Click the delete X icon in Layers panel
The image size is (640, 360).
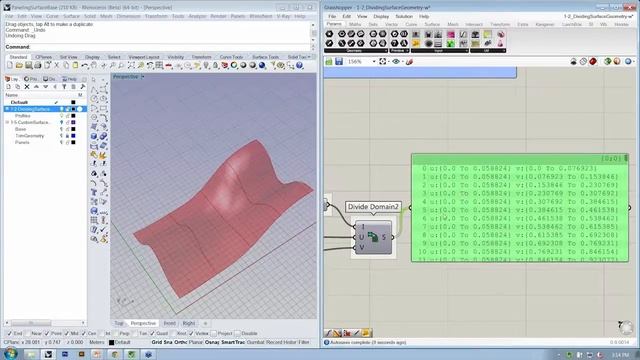27,87
